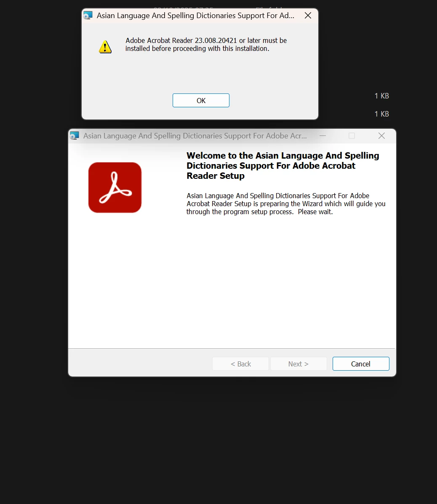Click the 'Welcome to the Asian Language' heading
The image size is (437, 504).
pos(282,165)
